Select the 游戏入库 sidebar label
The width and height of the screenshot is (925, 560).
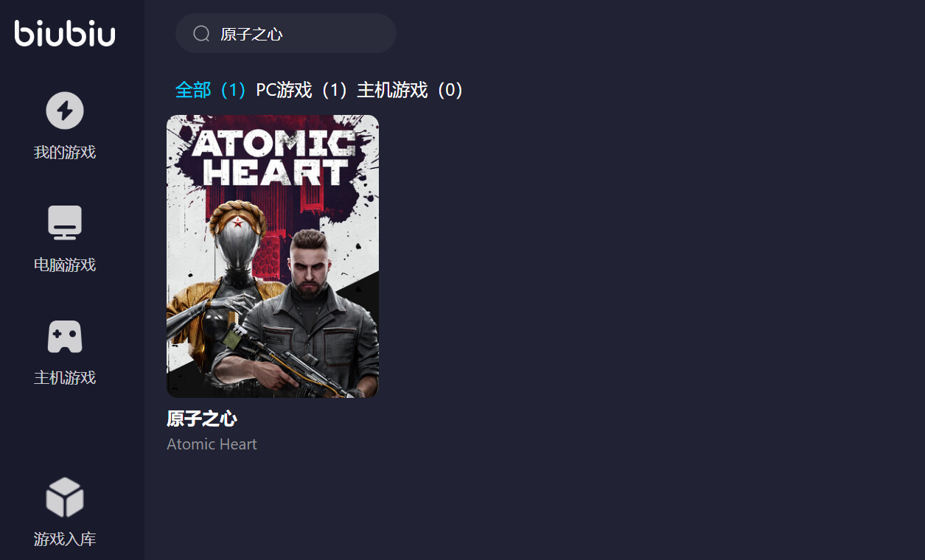tap(65, 539)
